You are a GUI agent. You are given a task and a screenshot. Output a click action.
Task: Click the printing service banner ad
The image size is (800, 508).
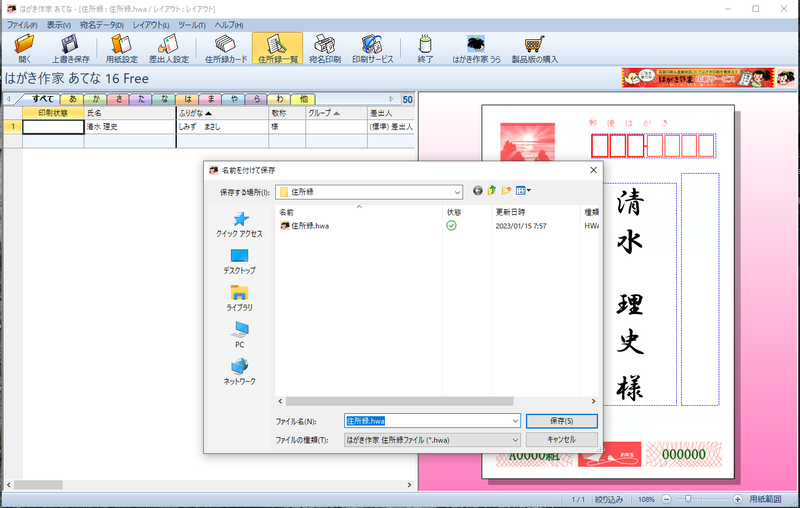[x=697, y=78]
